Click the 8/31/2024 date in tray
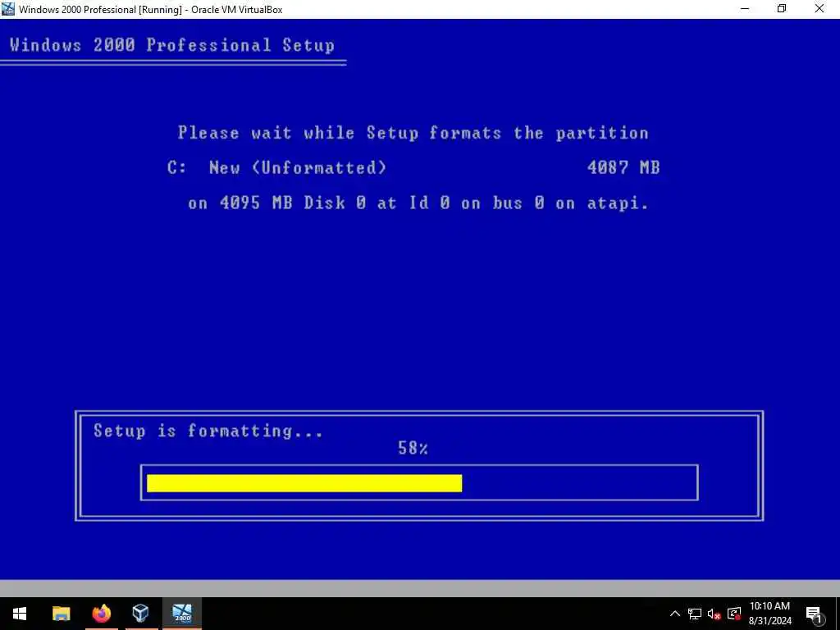 (769, 621)
